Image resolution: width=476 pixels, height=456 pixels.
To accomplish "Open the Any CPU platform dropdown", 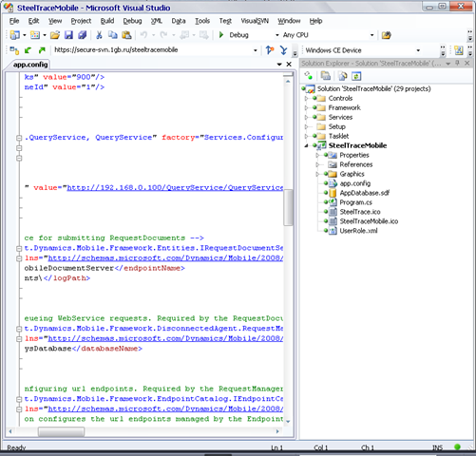I will 371,35.
